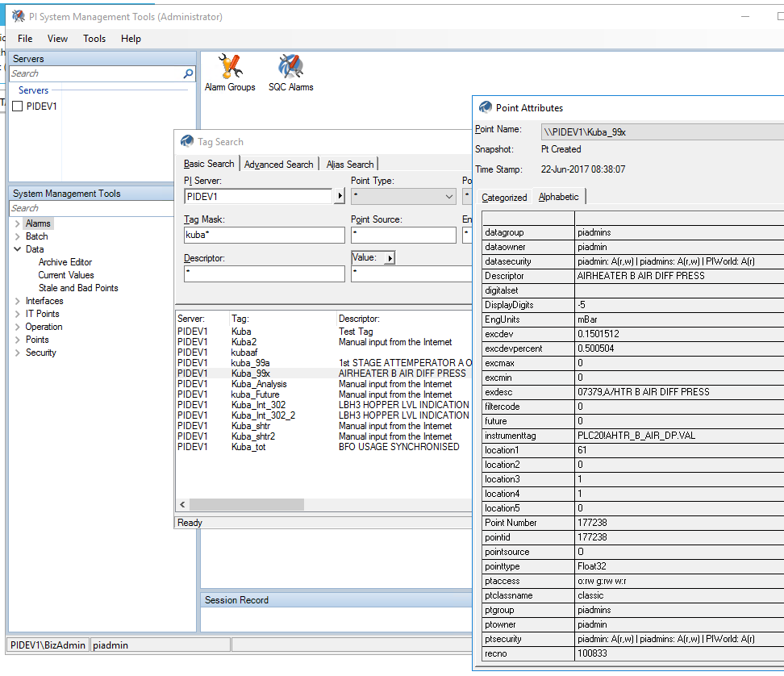The image size is (784, 676).
Task: Click the Point Attributes window icon
Action: point(485,107)
